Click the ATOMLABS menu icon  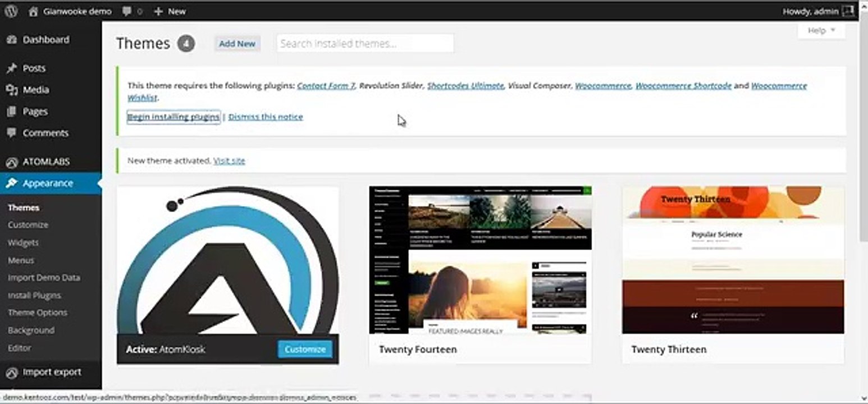pos(11,162)
